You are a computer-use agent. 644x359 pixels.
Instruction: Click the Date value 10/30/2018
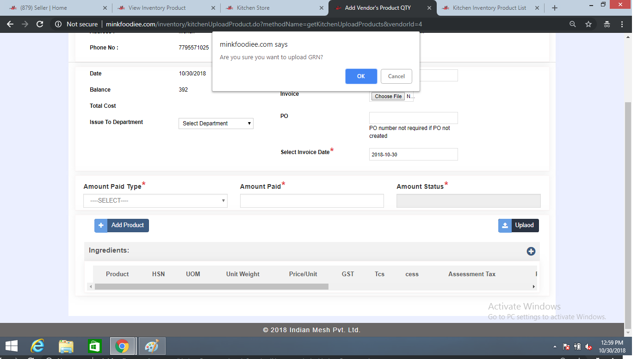tap(192, 74)
